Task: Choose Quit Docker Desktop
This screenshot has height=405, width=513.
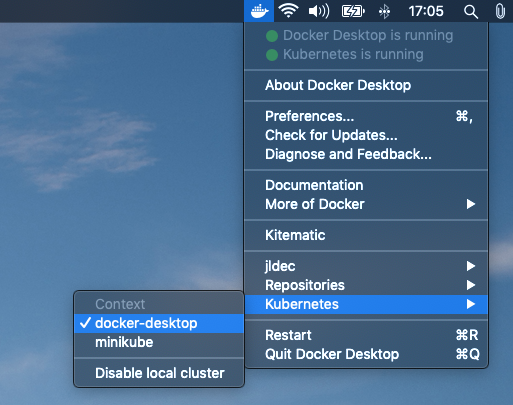Action: [366, 354]
